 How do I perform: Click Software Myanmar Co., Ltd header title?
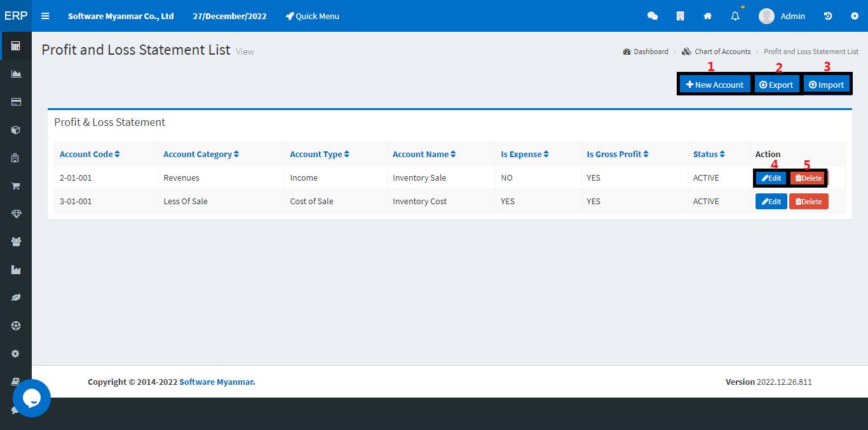coord(121,16)
